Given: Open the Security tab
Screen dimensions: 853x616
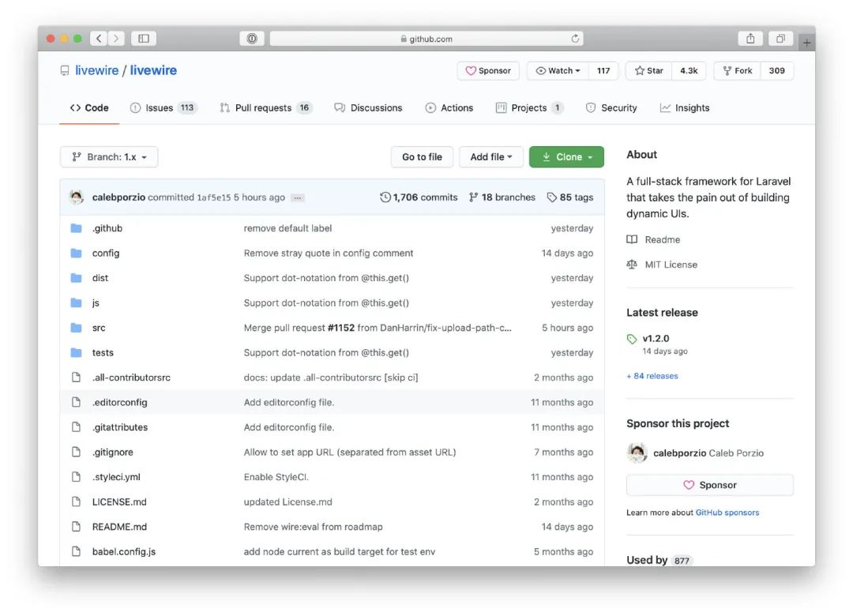Looking at the screenshot, I should pos(611,107).
